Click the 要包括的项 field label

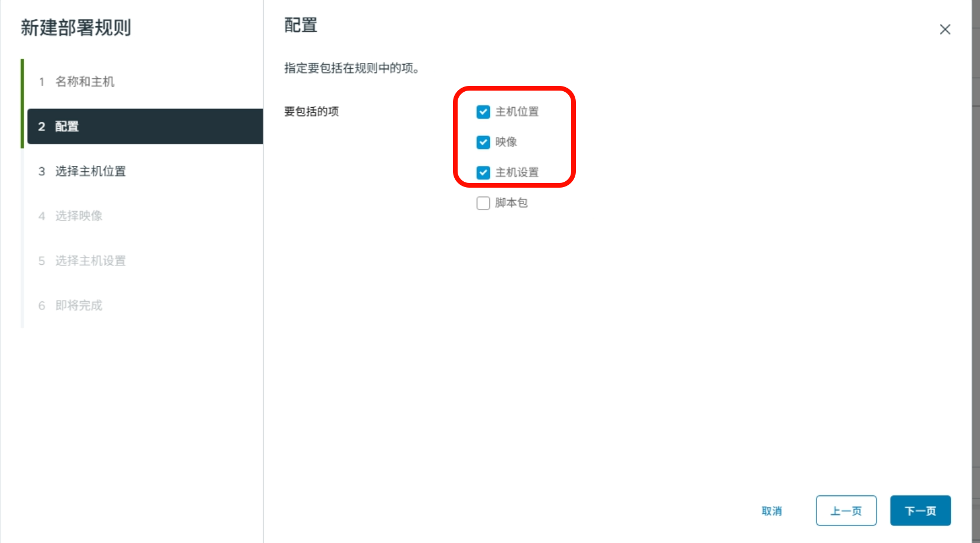pyautogui.click(x=312, y=112)
